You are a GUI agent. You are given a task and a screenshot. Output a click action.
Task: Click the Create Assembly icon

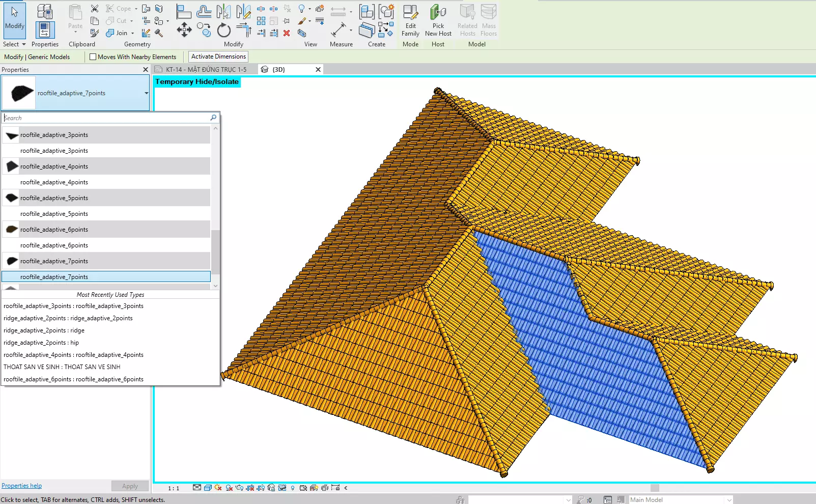[x=367, y=12]
